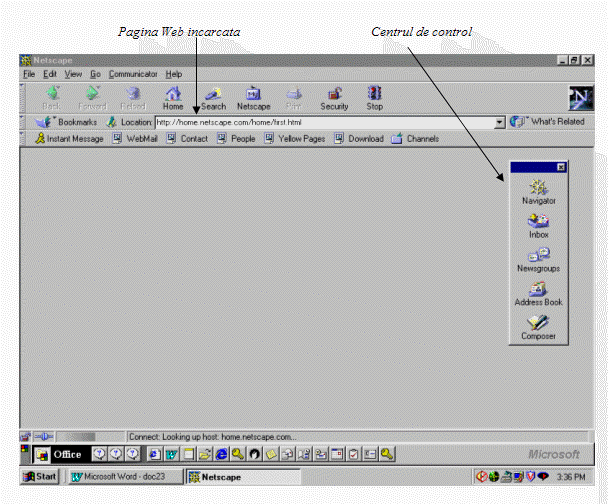This screenshot has height=504, width=608.
Task: Close the floating component bar
Action: pos(561,167)
